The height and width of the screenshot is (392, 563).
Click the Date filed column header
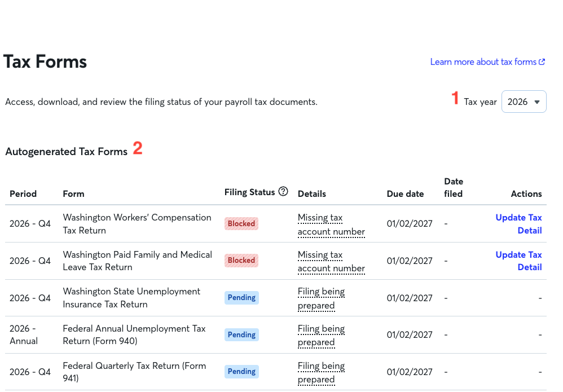point(454,188)
